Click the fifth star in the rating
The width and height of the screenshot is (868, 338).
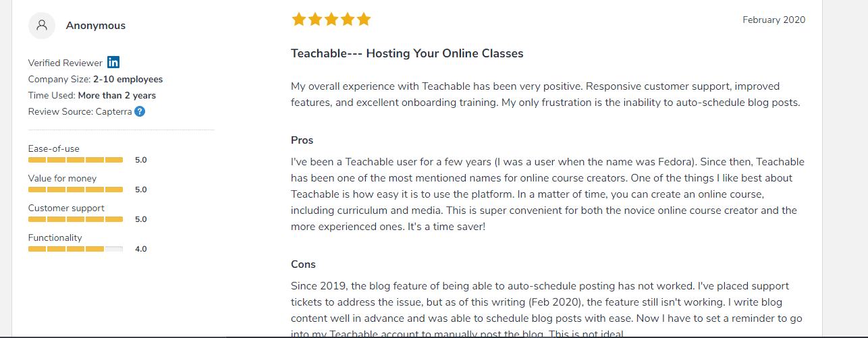click(364, 20)
